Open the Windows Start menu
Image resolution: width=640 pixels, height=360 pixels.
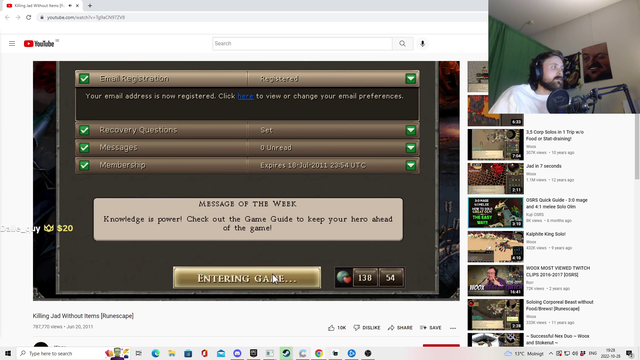[x=8, y=353]
